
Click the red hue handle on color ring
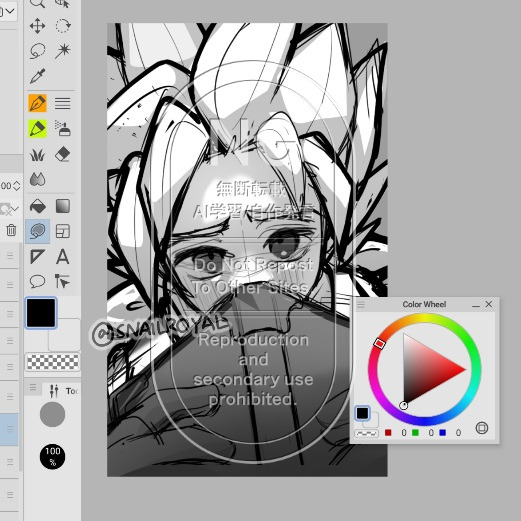pos(379,343)
